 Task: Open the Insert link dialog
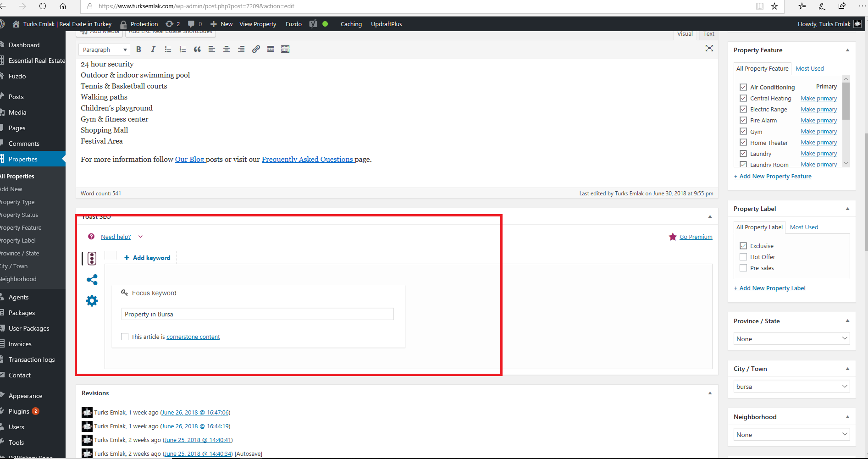pos(256,49)
